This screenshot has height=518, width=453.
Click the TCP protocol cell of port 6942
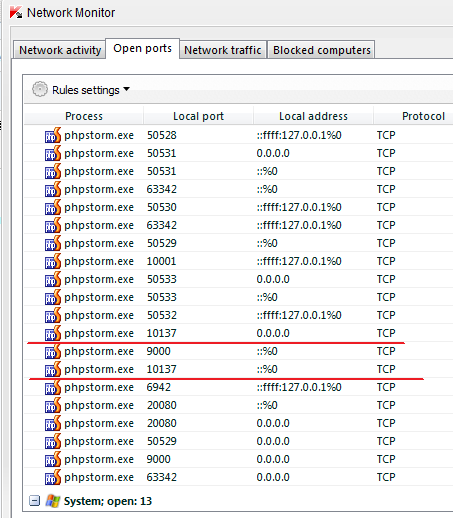(x=386, y=387)
